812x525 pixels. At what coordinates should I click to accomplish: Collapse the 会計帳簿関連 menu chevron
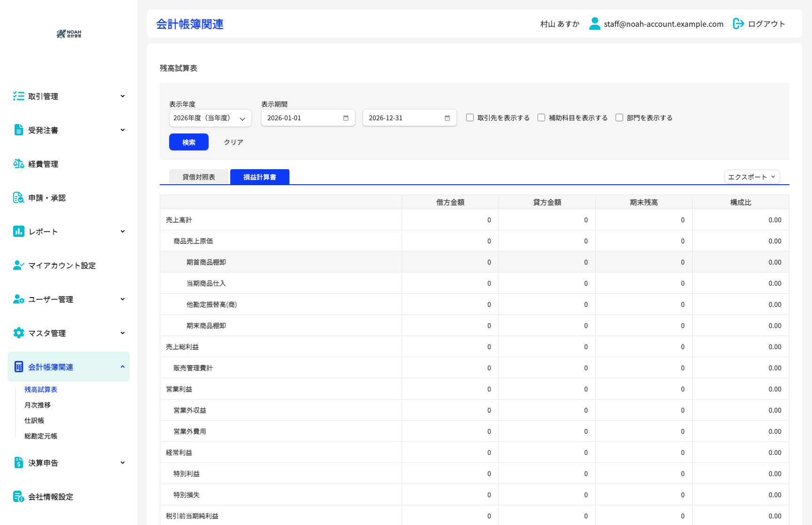(x=123, y=367)
